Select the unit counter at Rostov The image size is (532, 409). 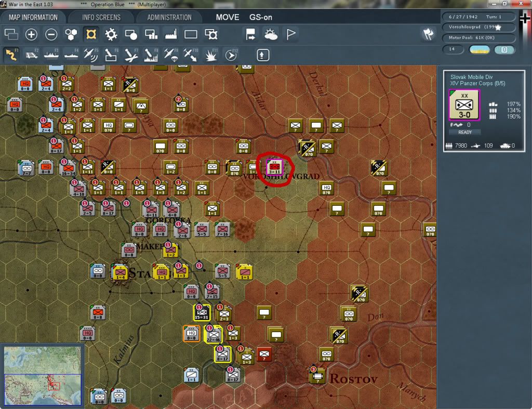tap(317, 376)
